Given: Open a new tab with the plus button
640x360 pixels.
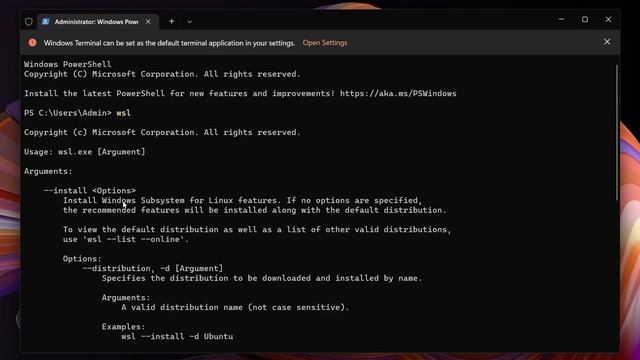Looking at the screenshot, I should [x=171, y=22].
